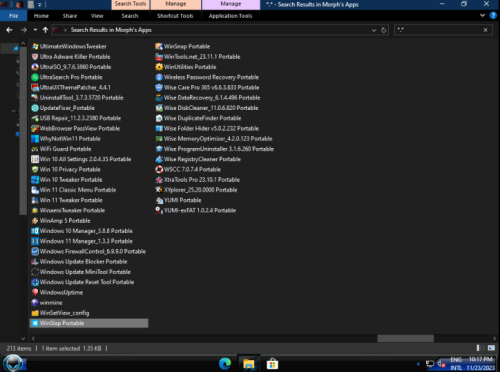The height and width of the screenshot is (372, 500).
Task: Switch to large icons view button
Action: coord(491,348)
